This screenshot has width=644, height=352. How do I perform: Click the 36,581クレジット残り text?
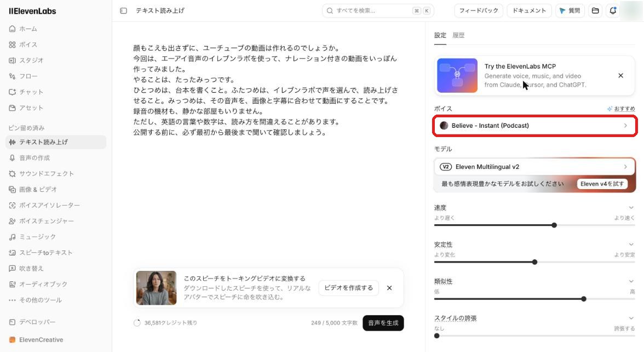(x=170, y=323)
